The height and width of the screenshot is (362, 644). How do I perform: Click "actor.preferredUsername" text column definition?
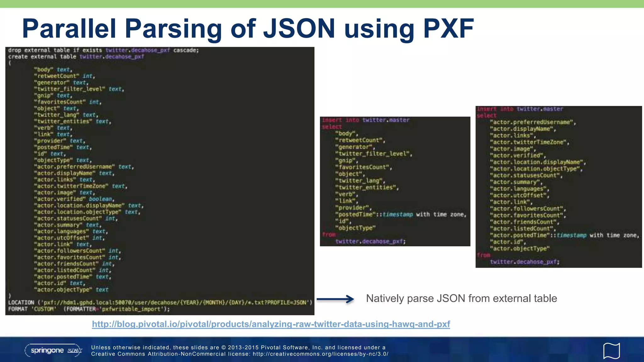click(x=84, y=167)
